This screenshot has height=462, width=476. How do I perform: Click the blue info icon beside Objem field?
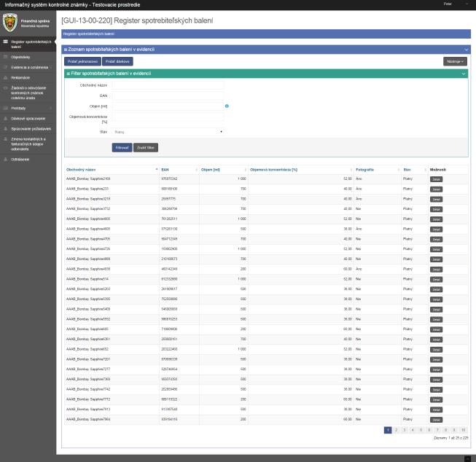pos(227,106)
